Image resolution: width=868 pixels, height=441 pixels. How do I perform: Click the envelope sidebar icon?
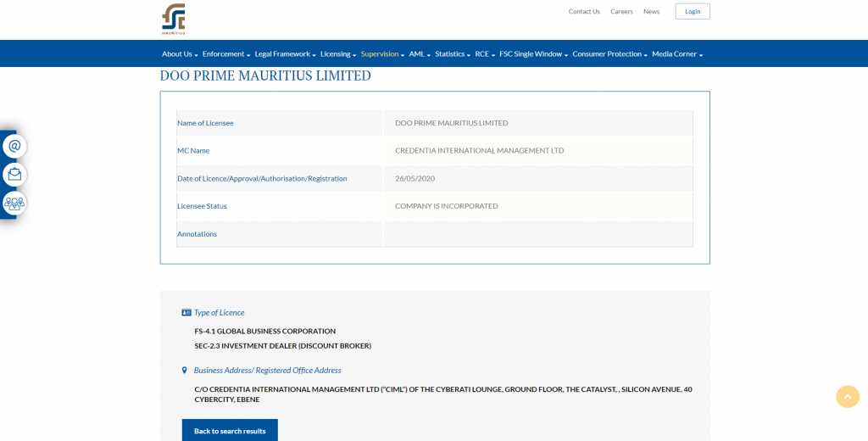(14, 175)
